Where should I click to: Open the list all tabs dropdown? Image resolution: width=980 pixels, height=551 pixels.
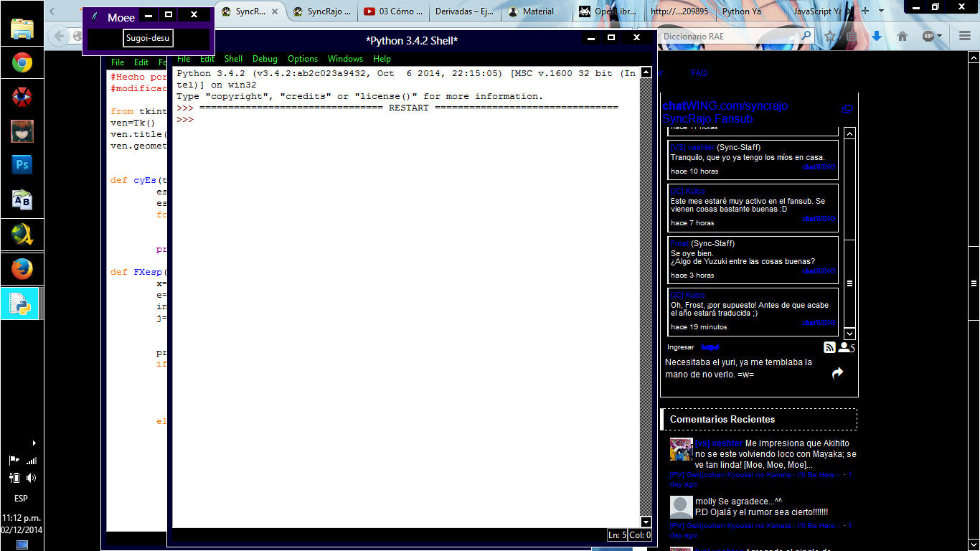coord(882,11)
